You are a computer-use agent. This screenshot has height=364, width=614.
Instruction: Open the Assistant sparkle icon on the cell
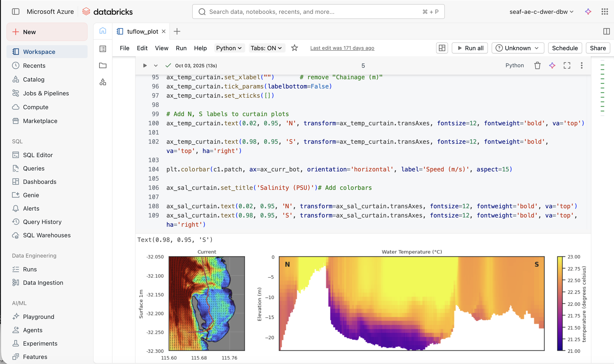[x=552, y=65]
